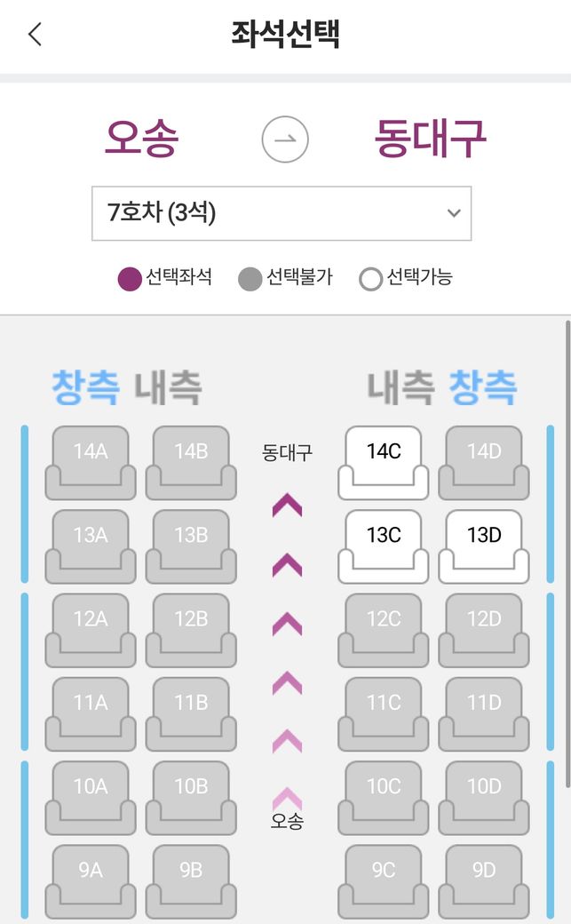Screen dimensions: 571x924
Task: Click the white 선택가능 legend circle
Action: coord(370,278)
